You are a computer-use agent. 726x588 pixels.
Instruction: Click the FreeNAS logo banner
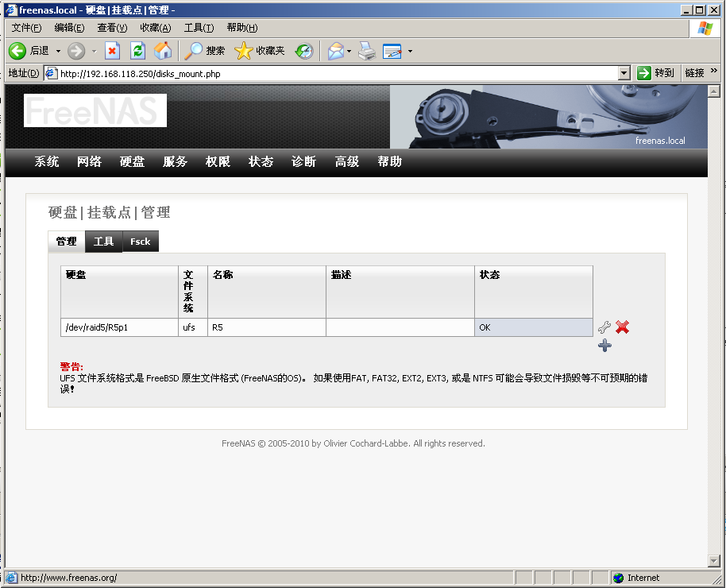95,110
